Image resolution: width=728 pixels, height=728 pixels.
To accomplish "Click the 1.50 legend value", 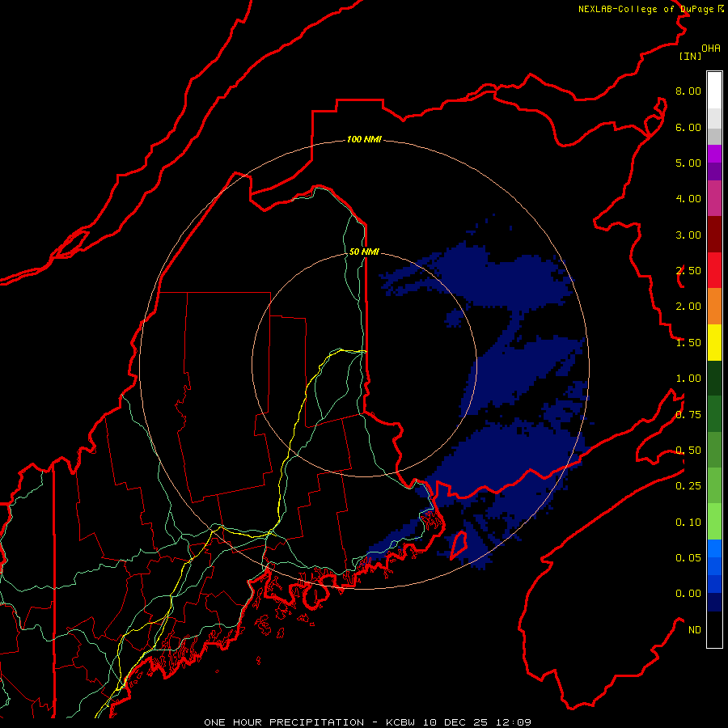I will (x=688, y=343).
